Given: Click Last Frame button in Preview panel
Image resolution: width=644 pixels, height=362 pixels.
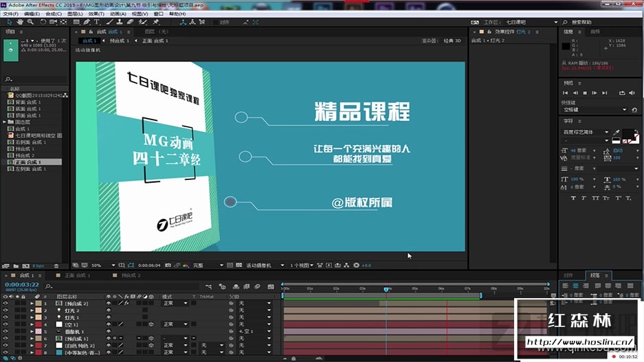Looking at the screenshot, I should pos(605,93).
